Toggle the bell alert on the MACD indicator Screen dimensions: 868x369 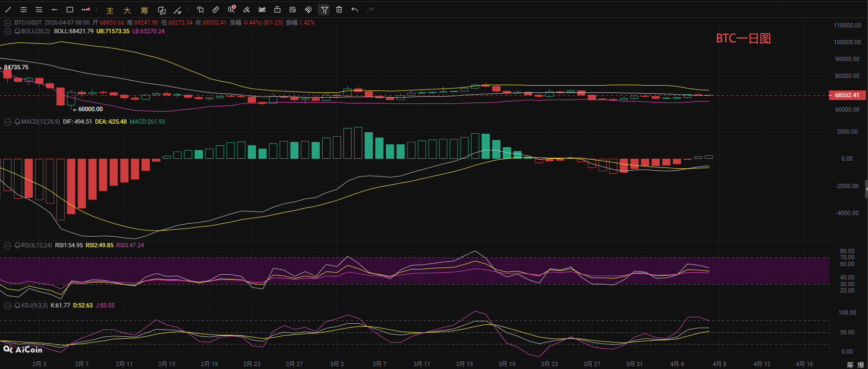click(x=17, y=122)
